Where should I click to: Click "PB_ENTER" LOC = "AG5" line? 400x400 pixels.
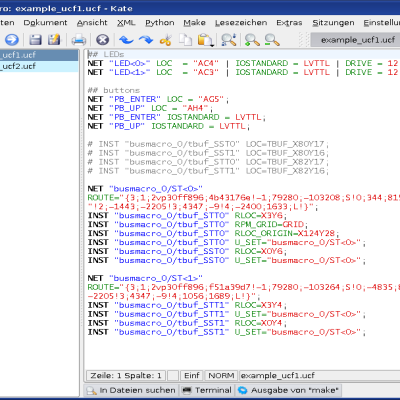tap(158, 99)
